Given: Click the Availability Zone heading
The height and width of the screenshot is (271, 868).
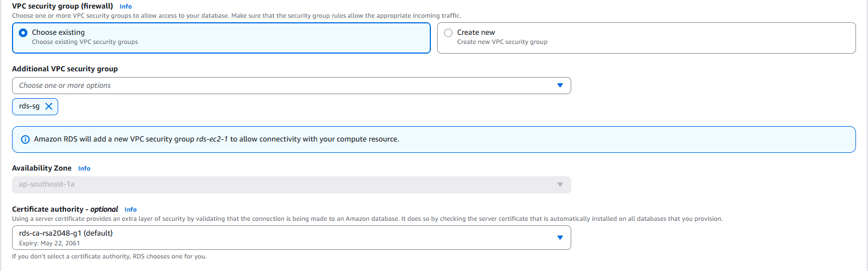Looking at the screenshot, I should pos(42,168).
